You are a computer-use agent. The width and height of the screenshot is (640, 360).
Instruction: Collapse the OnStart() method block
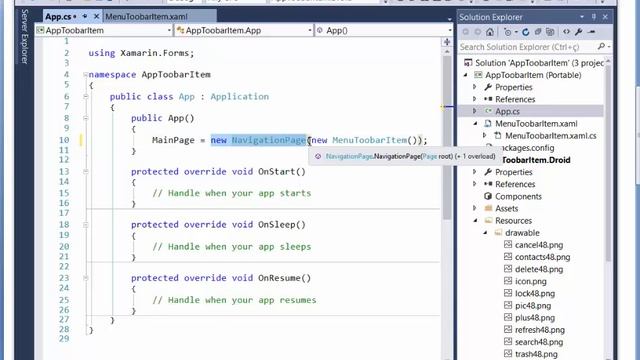click(85, 172)
